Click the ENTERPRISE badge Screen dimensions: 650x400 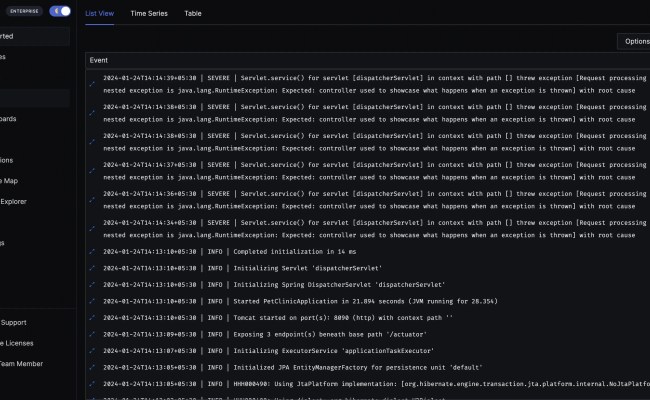[24, 11]
